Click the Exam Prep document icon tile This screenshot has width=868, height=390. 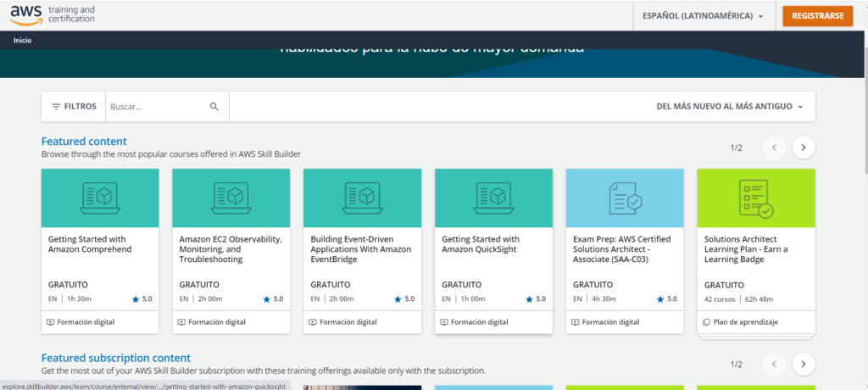pos(625,198)
